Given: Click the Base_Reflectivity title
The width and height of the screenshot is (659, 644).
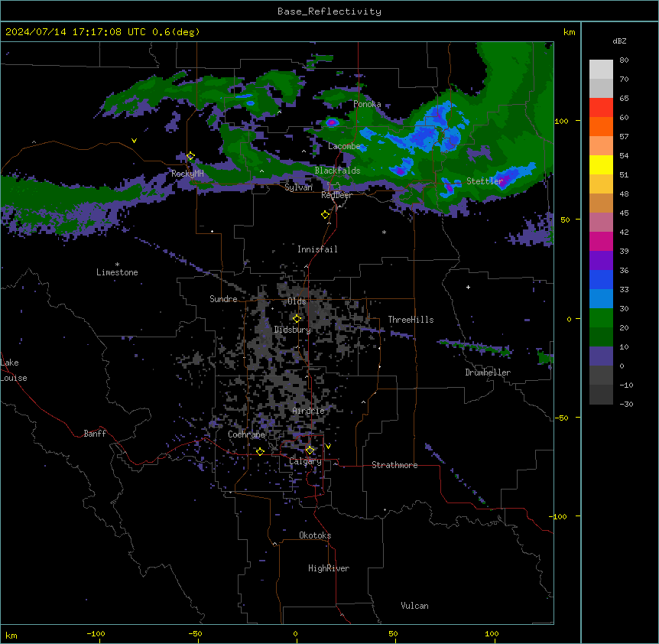Looking at the screenshot, I should pos(329,11).
